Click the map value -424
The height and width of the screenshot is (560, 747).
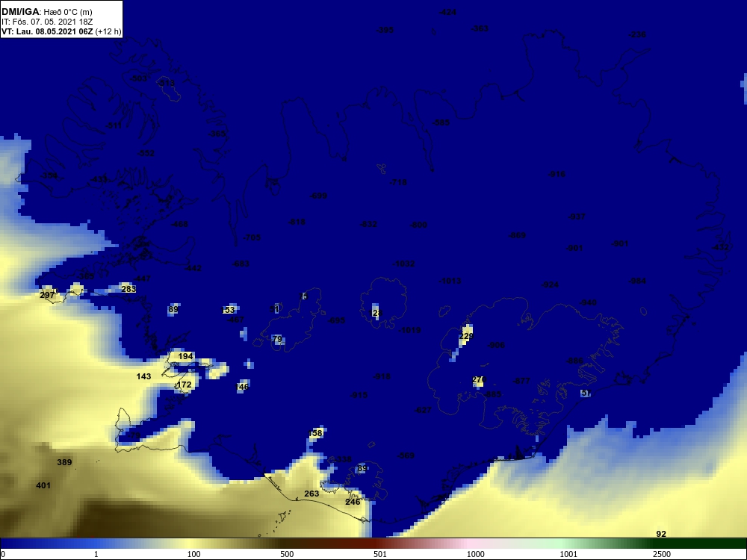click(x=447, y=13)
